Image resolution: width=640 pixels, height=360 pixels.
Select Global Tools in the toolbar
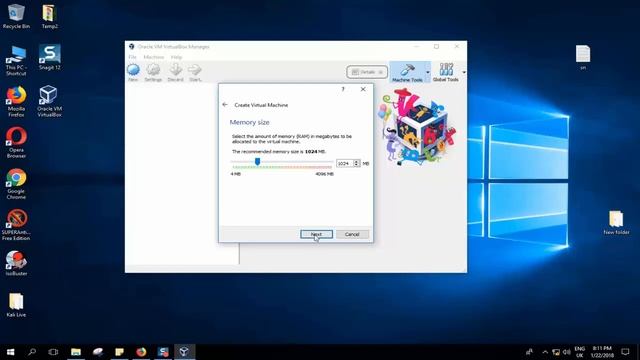[x=446, y=73]
